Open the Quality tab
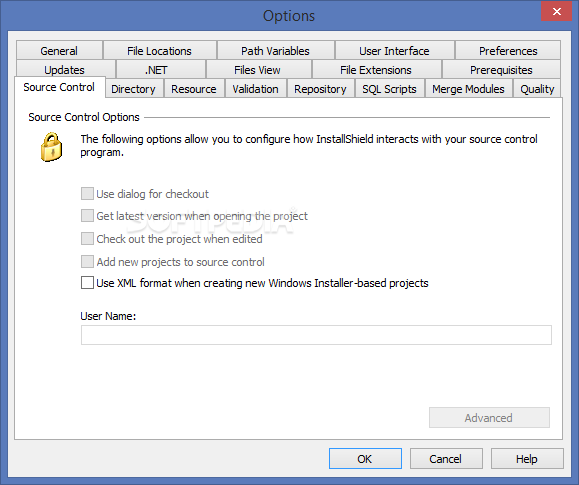Viewport: 579px width, 485px height. pyautogui.click(x=537, y=89)
